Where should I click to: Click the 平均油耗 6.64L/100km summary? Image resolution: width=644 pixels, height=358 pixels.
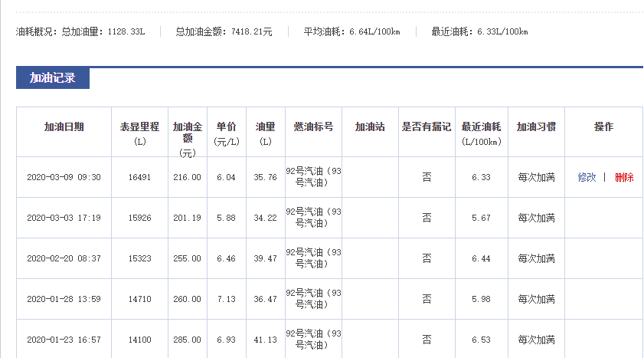tap(351, 32)
